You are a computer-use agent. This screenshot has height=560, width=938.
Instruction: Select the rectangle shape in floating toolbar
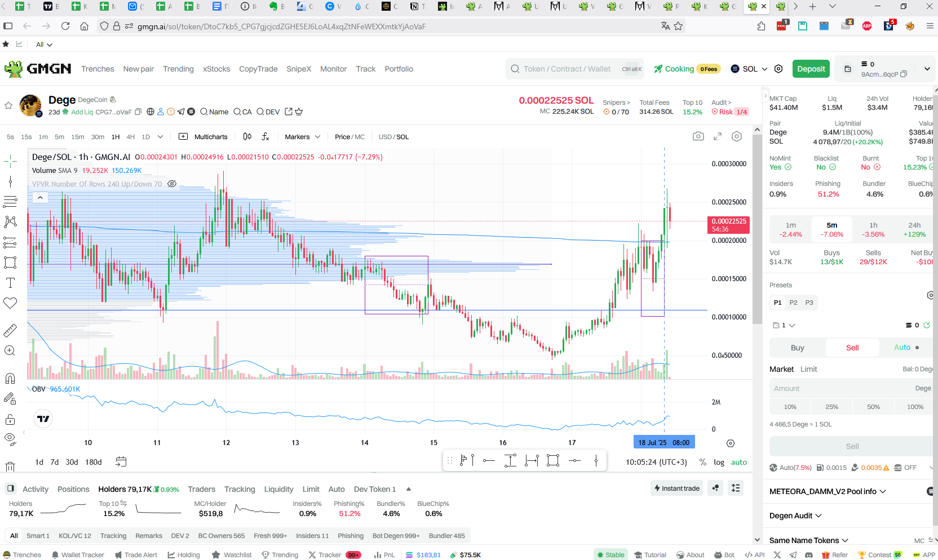point(553,461)
